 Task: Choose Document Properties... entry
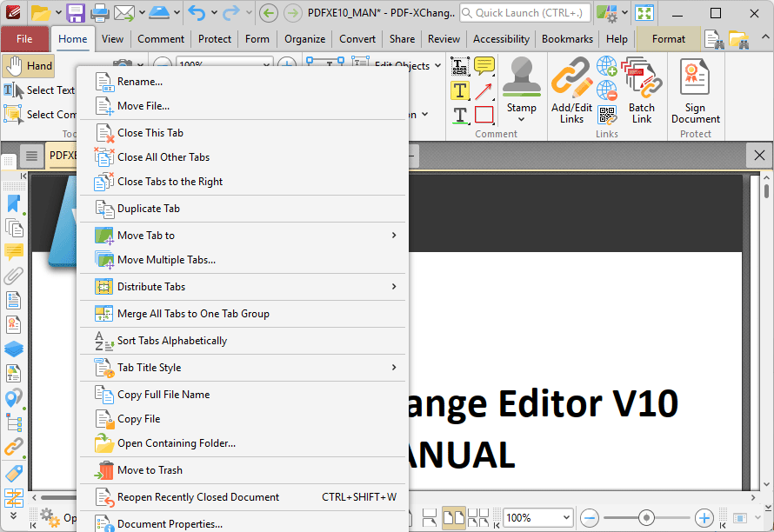pos(242,523)
